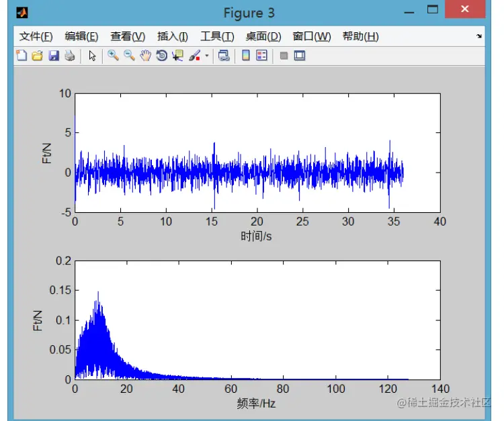Click the Figure 3 title text

point(249,13)
